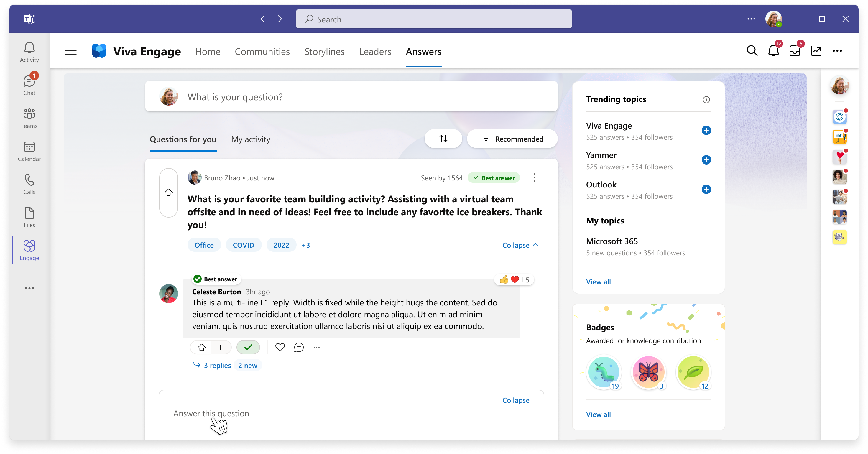Screen dimensions: 868x454
Task: Open the search bar in Teams
Action: (433, 19)
